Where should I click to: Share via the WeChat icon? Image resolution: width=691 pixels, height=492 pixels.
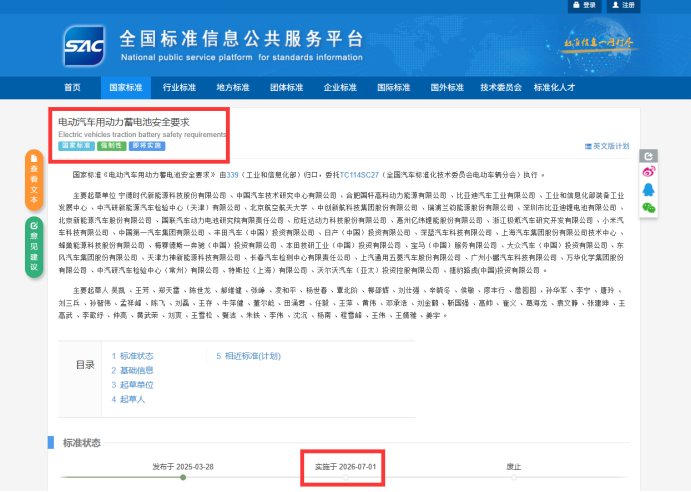649,207
